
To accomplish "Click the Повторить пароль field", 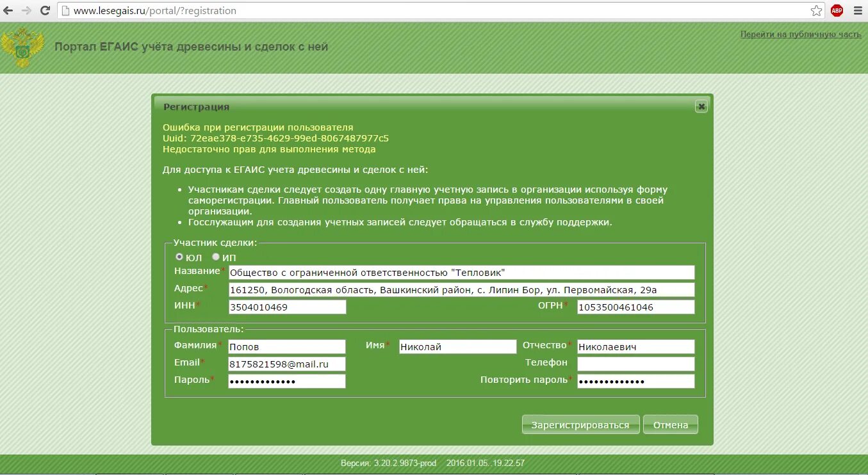I will click(635, 381).
